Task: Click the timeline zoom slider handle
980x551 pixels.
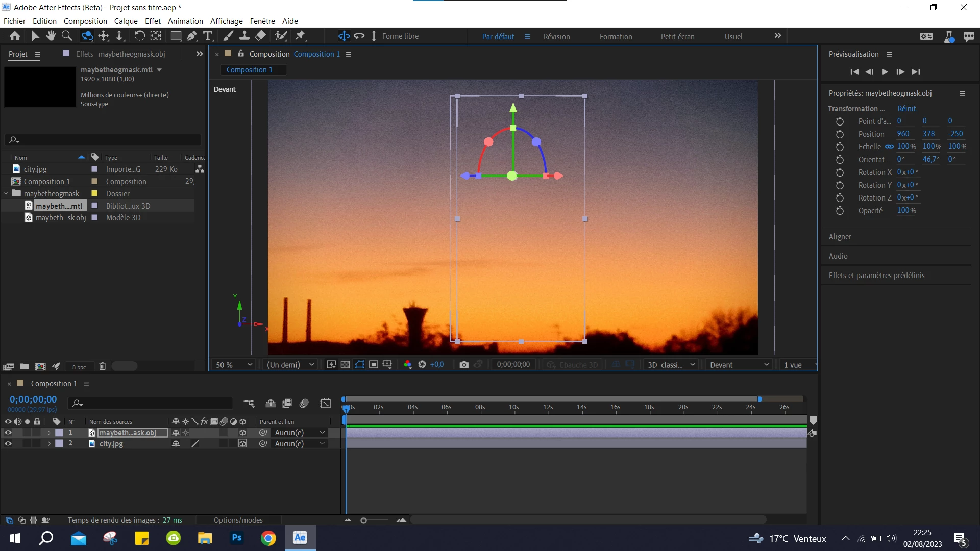Action: 363,520
